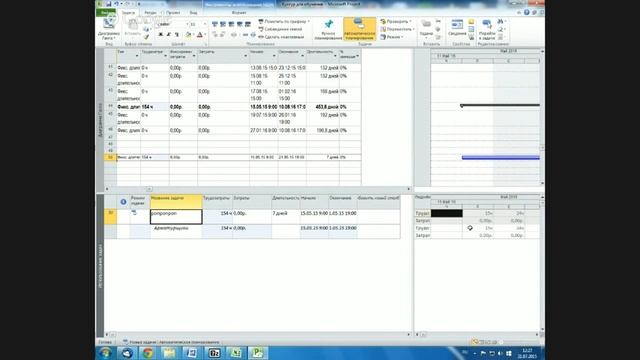
Task: Switch to the Задача ribbon tab
Action: [128, 13]
